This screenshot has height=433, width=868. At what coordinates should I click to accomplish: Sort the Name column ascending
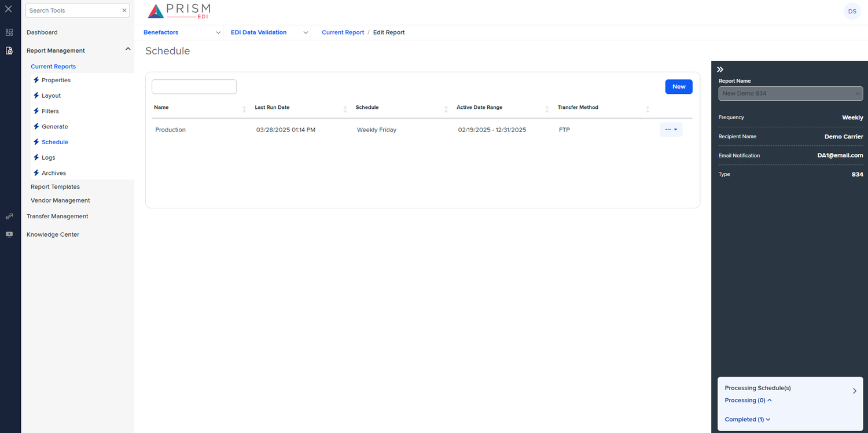[245, 109]
